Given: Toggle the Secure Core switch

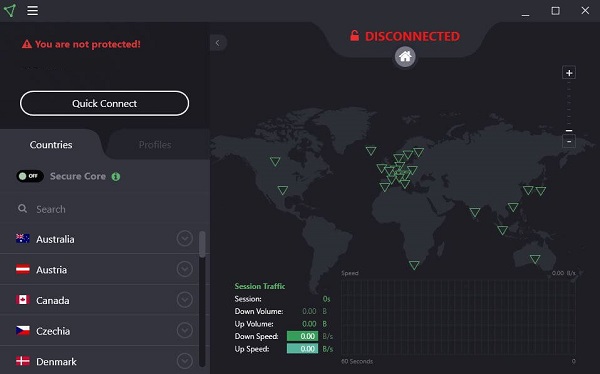Looking at the screenshot, I should (x=30, y=176).
